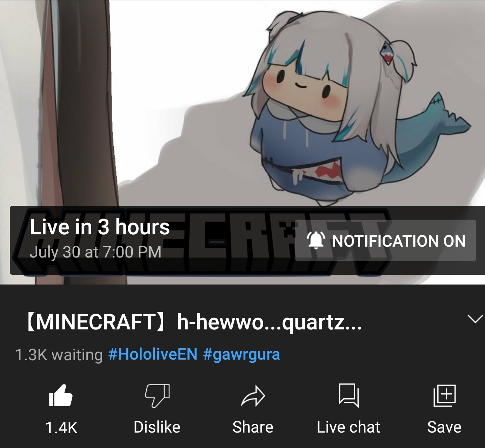
Task: Click the thumbs-up like icon
Action: (61, 395)
